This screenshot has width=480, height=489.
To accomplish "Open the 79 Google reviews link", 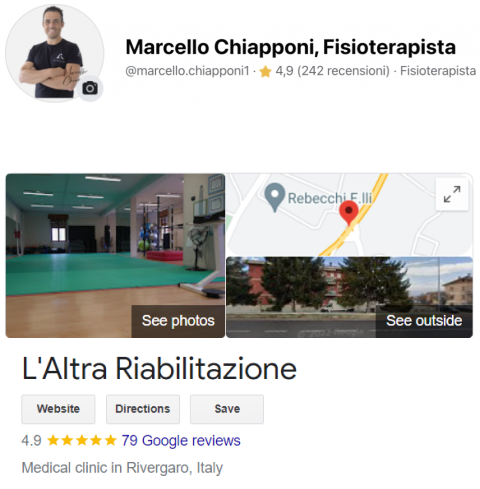I will click(x=181, y=440).
